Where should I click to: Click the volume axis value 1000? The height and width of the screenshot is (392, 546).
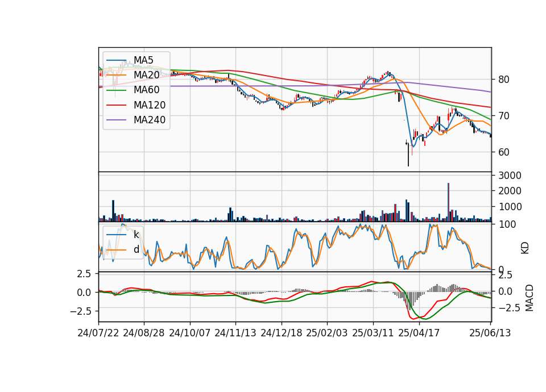click(510, 207)
